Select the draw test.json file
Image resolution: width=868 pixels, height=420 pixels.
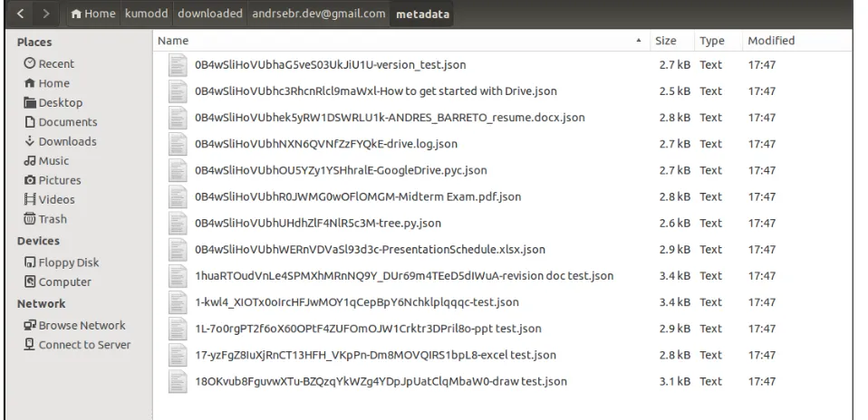tap(381, 381)
